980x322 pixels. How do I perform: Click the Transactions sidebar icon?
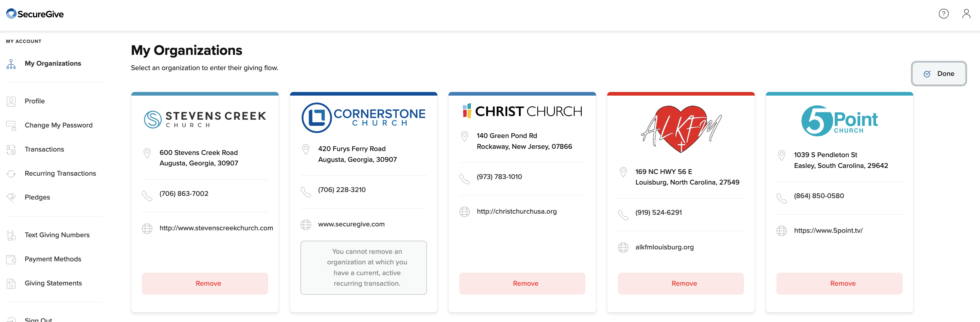tap(11, 150)
